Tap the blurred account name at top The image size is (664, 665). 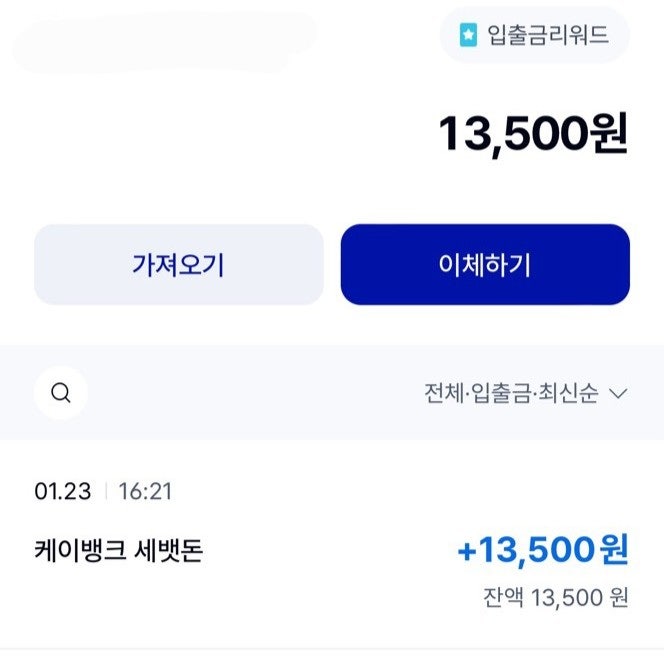(x=160, y=40)
